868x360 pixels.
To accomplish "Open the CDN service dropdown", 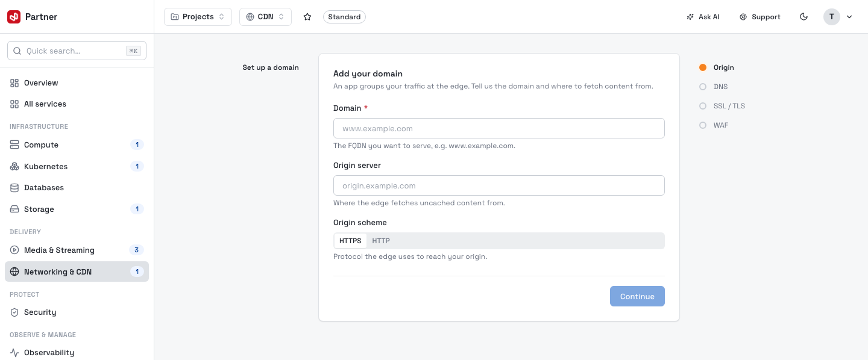I will coord(265,17).
